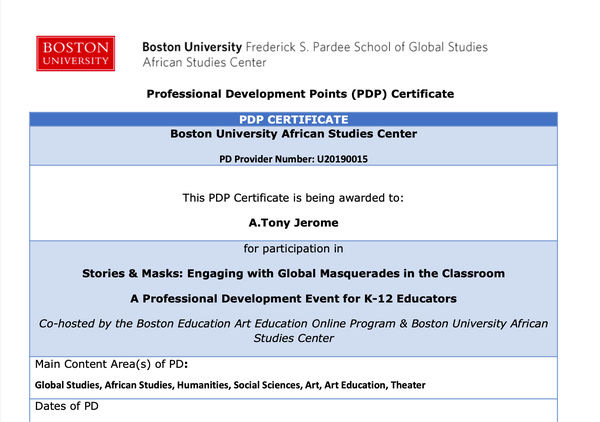Click "A Professional Development Event for K-12 Educators"
Image resolution: width=600 pixels, height=422 pixels.
click(293, 298)
